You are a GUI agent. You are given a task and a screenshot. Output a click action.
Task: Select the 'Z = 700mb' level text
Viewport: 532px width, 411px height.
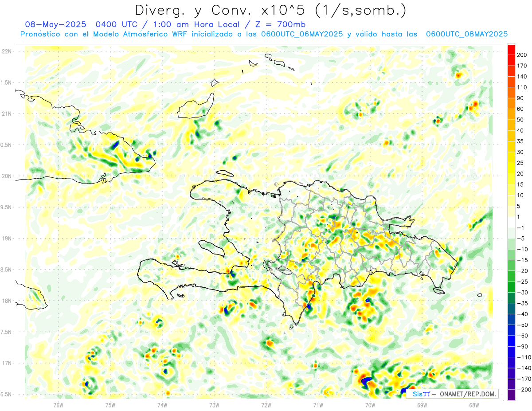tap(280, 24)
